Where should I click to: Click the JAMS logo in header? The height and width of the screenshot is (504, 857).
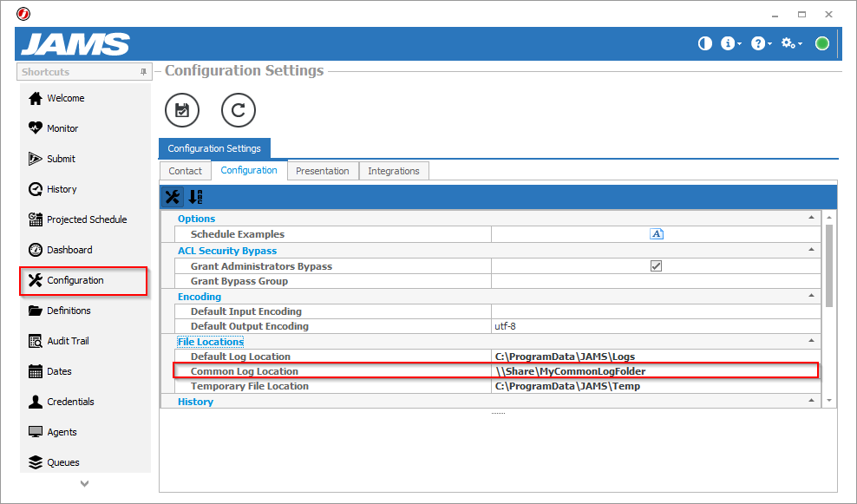tap(75, 44)
